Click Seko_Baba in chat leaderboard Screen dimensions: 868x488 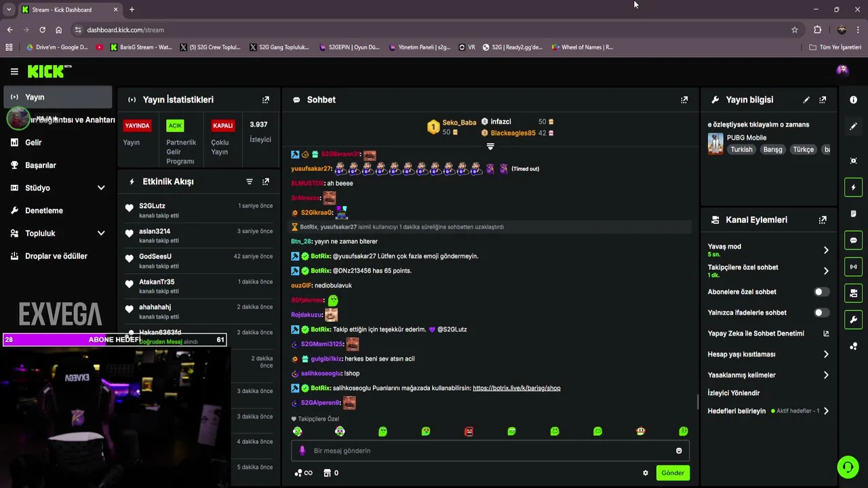point(459,123)
